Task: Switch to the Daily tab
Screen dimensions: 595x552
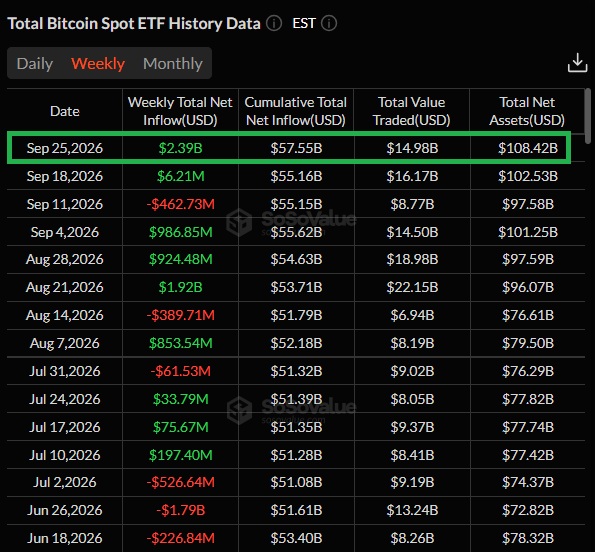Action: coord(35,63)
